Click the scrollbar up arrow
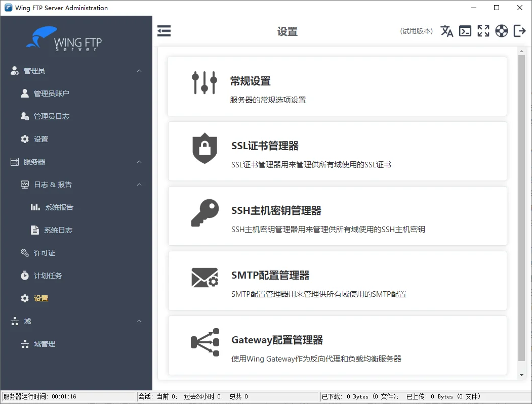 click(x=521, y=51)
